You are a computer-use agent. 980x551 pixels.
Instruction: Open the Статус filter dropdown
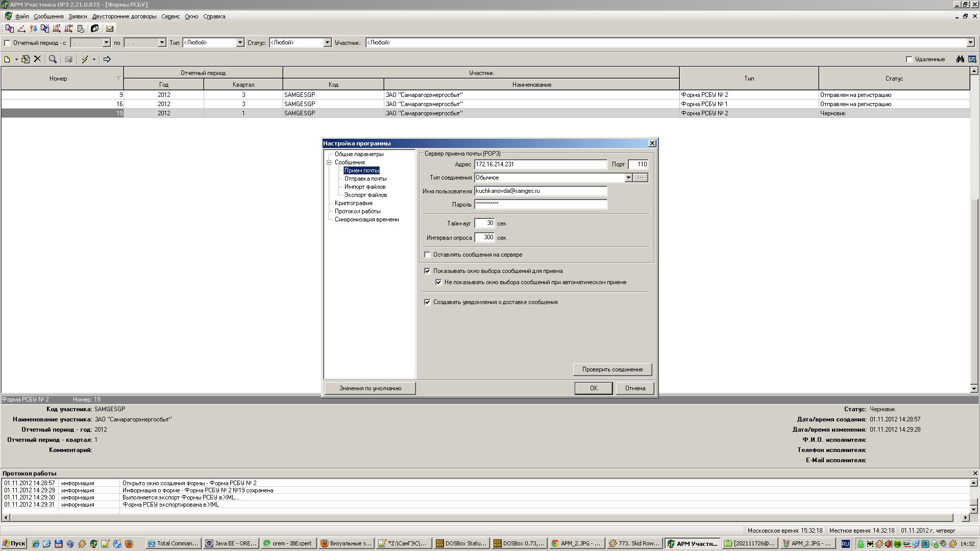(x=327, y=42)
